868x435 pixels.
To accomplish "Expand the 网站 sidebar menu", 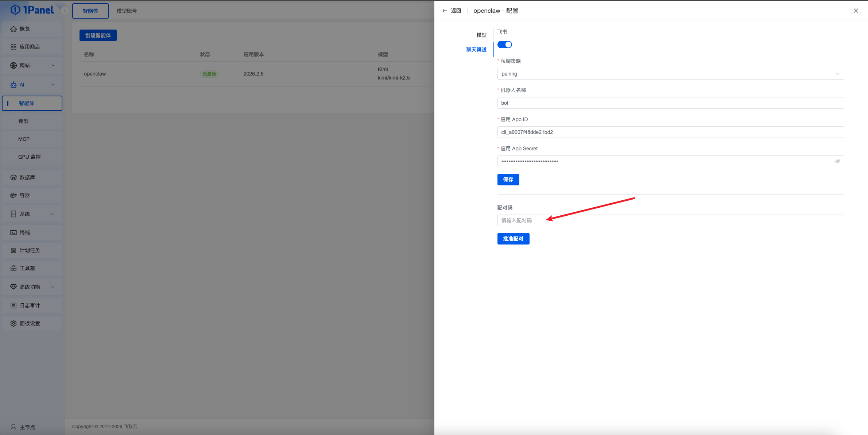I will pos(53,65).
